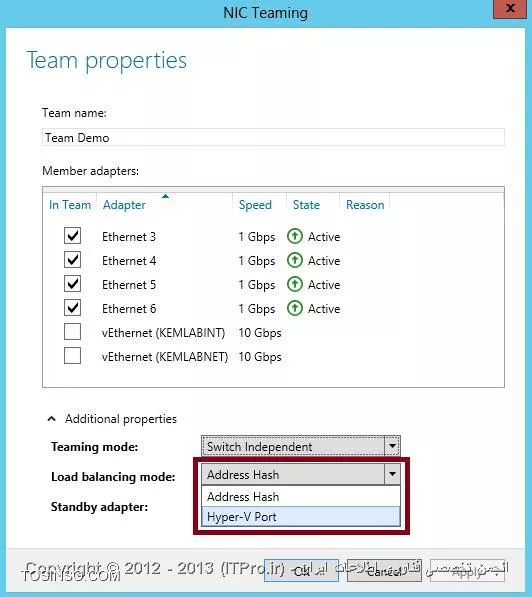Uncheck Ethernet 3 from the team
Viewport: 532px width, 597px height.
[x=72, y=236]
